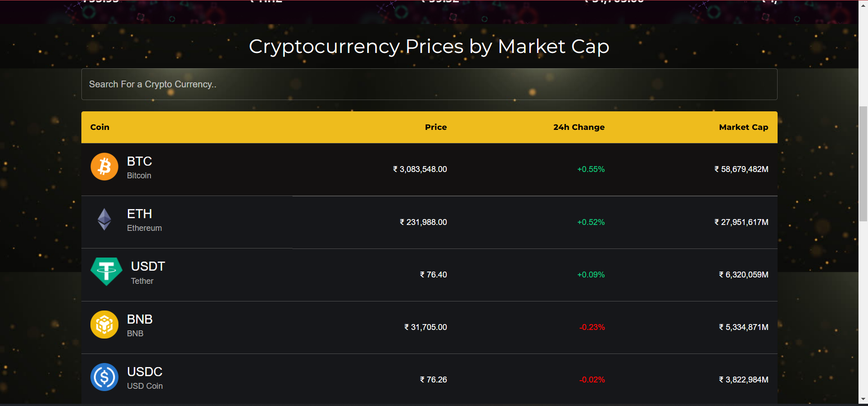Click the Price column header
The width and height of the screenshot is (868, 406).
point(436,127)
